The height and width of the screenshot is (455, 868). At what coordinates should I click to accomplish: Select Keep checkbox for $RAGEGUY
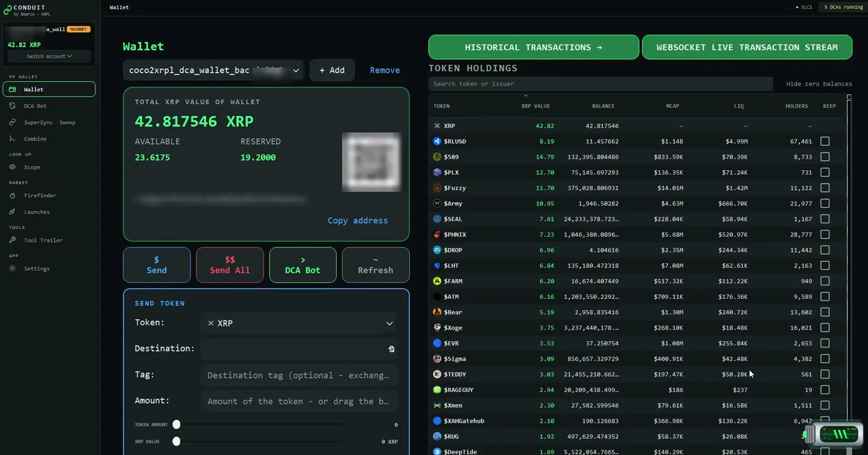[825, 390]
